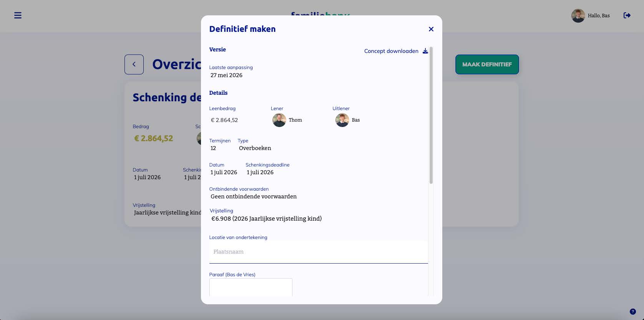Open the help question mark icon
Image resolution: width=644 pixels, height=320 pixels.
(x=633, y=312)
